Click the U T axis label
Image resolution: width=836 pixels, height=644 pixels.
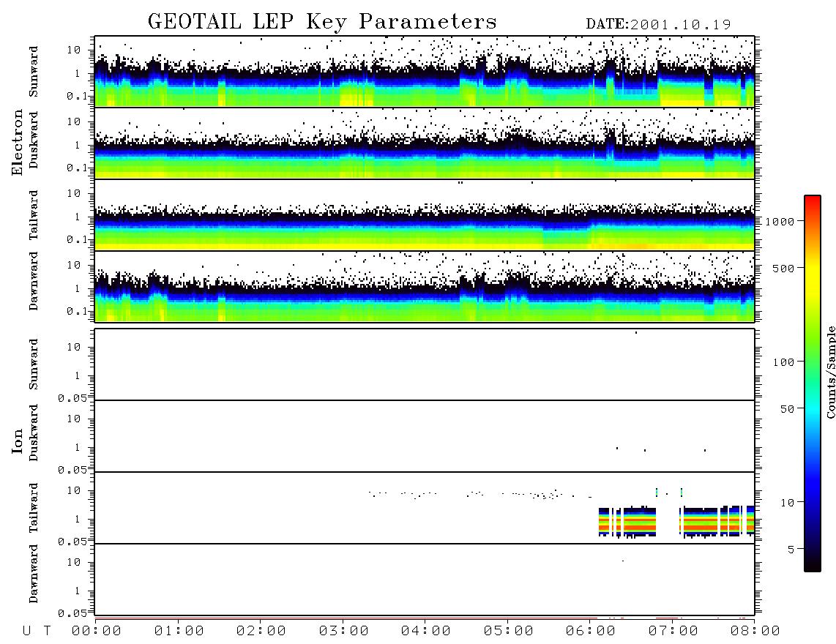[37, 632]
